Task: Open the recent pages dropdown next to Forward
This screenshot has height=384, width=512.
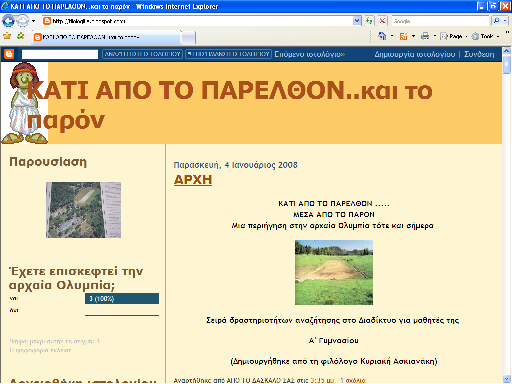Action: point(33,21)
